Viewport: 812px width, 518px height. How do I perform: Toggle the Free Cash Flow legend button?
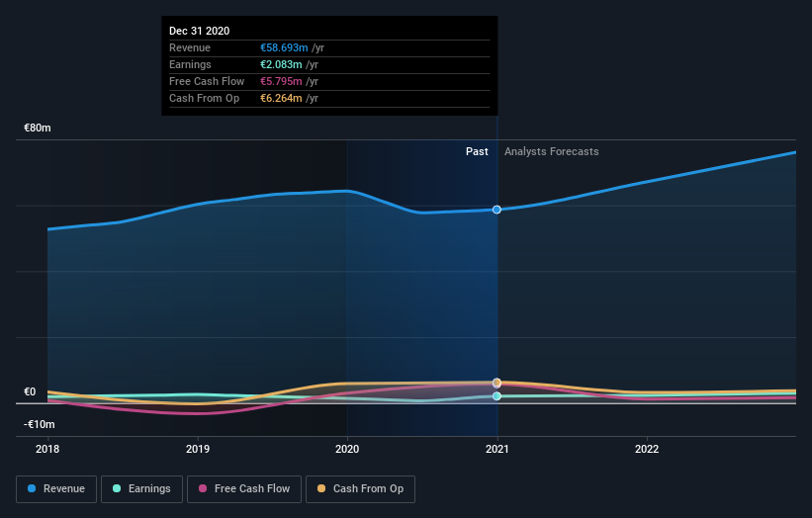tap(244, 489)
